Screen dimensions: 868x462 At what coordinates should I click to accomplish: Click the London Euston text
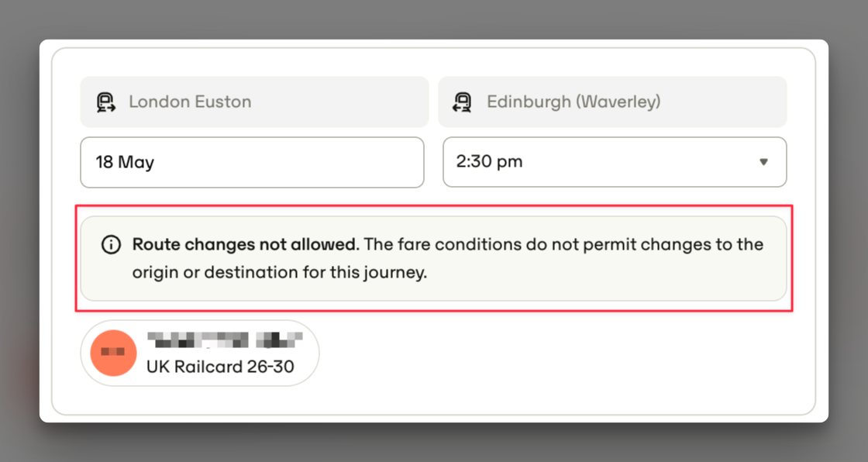(190, 102)
